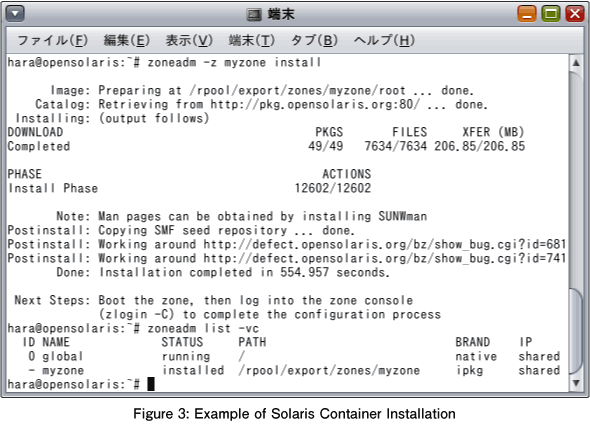Click the scrollbar up arrow
This screenshot has width=590, height=425.
pyautogui.click(x=576, y=62)
